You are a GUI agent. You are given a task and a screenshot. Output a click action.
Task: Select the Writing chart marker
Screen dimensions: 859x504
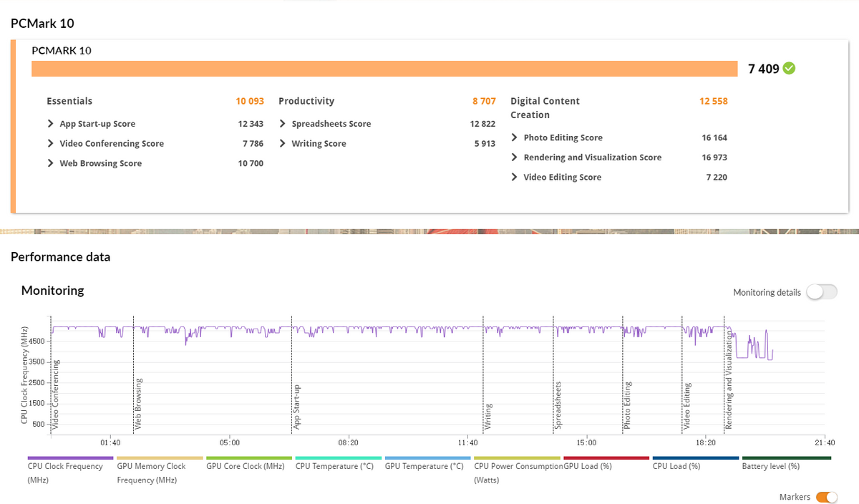coord(488,417)
